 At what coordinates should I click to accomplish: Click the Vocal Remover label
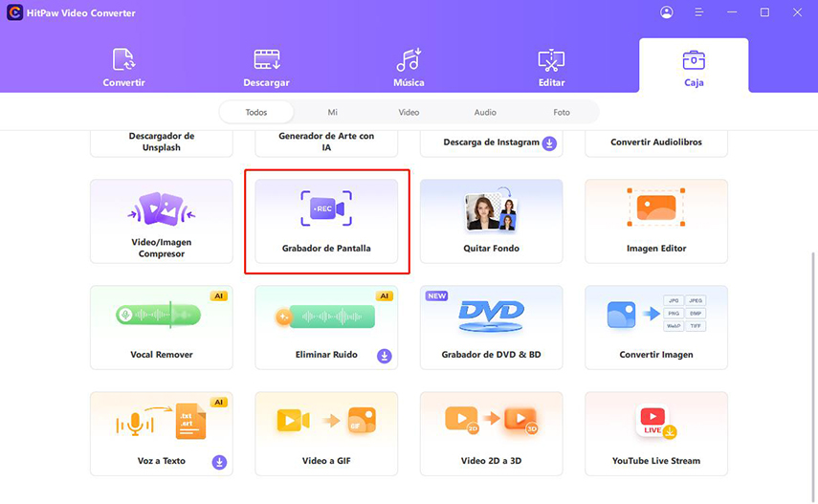(162, 355)
